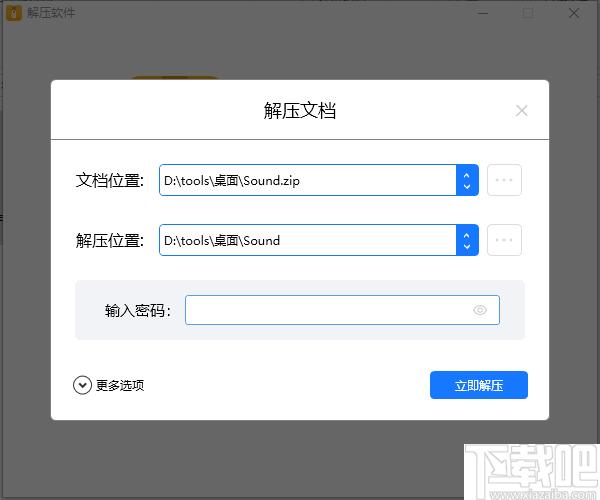Click the circled chevron icon beside 更多选项
Screen dimensions: 600x500
pyautogui.click(x=82, y=385)
